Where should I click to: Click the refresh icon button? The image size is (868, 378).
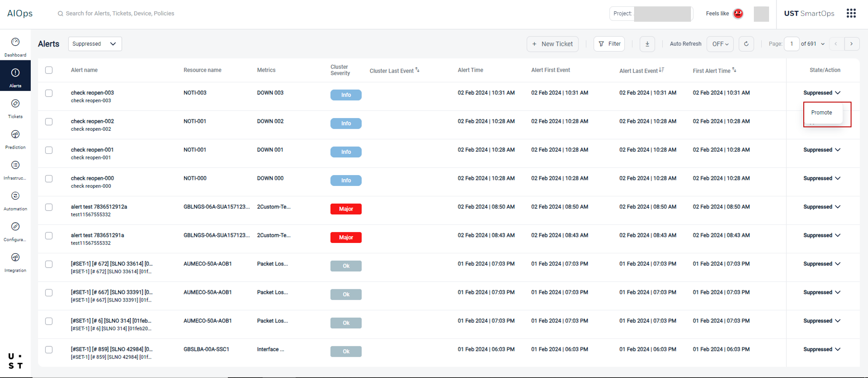point(746,44)
